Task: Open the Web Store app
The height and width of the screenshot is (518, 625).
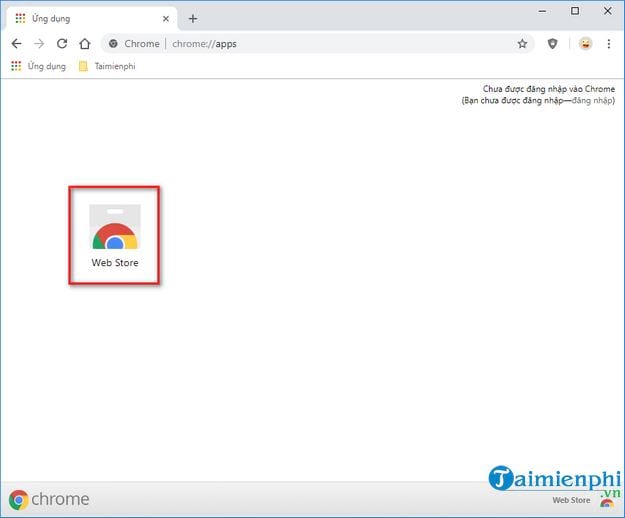Action: coord(115,235)
